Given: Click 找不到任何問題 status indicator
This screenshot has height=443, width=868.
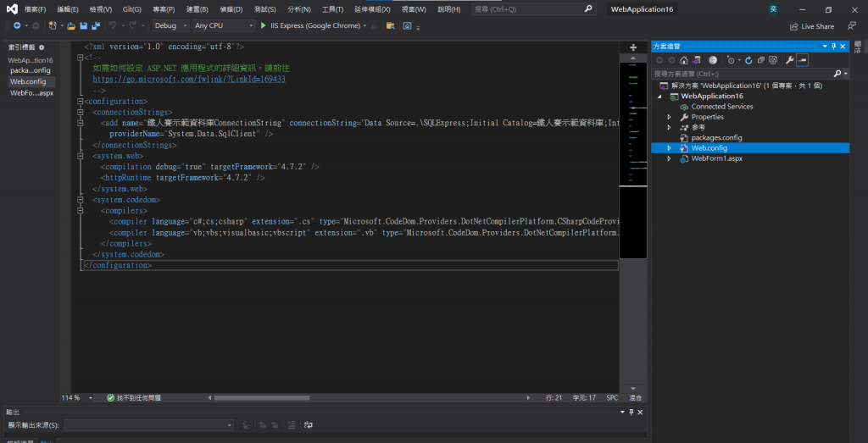Looking at the screenshot, I should point(134,397).
